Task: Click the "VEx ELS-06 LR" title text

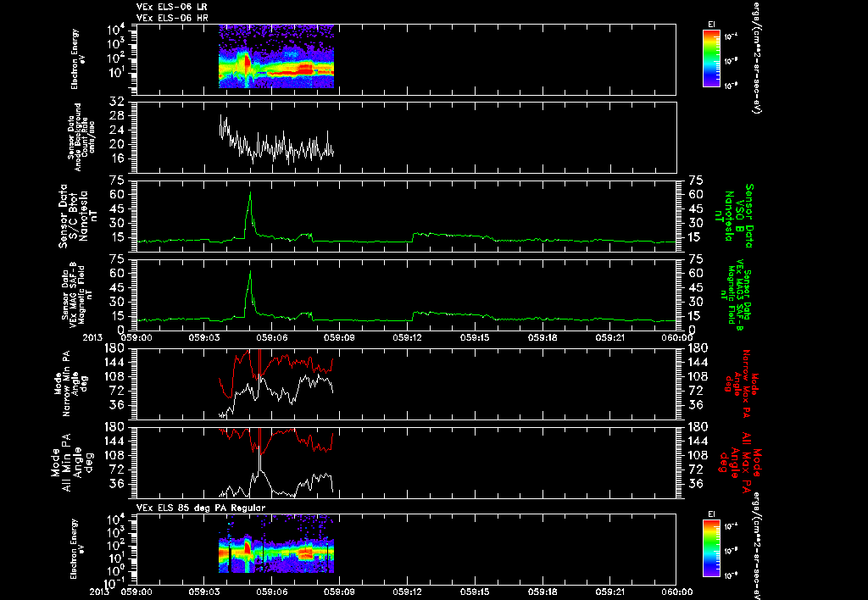Action: [x=171, y=7]
